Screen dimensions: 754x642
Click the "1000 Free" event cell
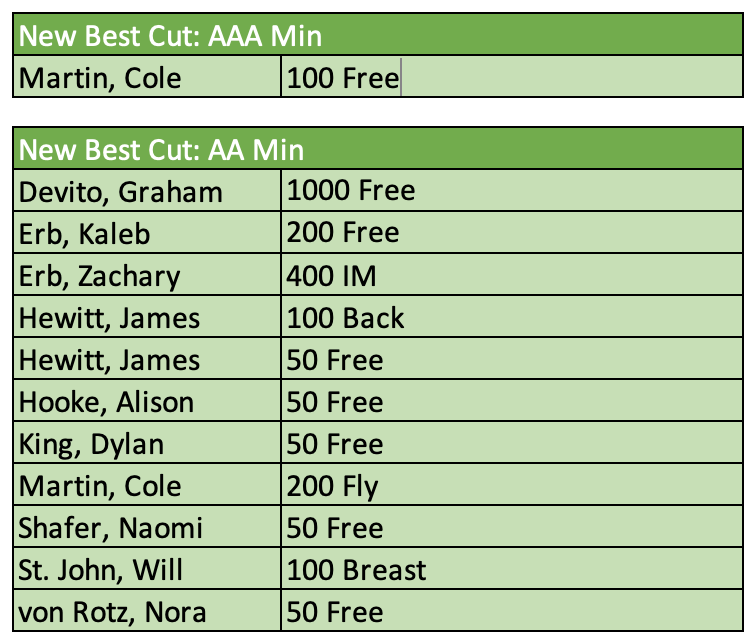[x=350, y=190]
